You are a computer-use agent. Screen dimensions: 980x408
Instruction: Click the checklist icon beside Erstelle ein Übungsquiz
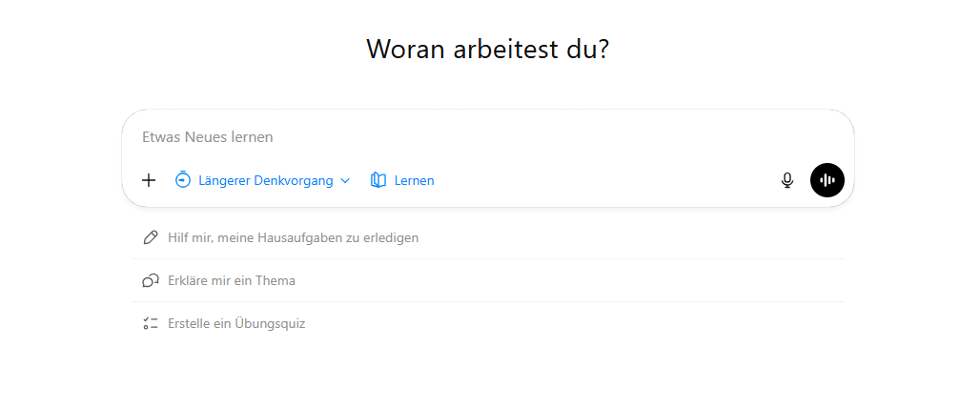coord(150,323)
